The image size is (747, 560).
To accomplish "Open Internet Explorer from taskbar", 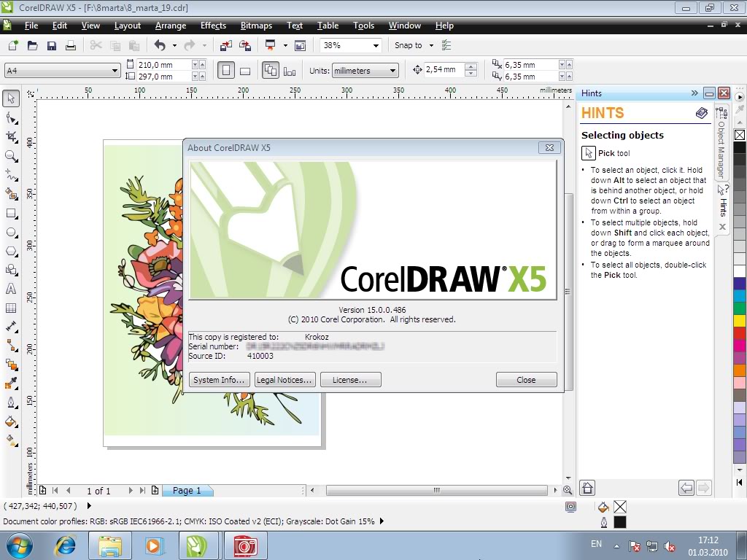I will [x=65, y=545].
